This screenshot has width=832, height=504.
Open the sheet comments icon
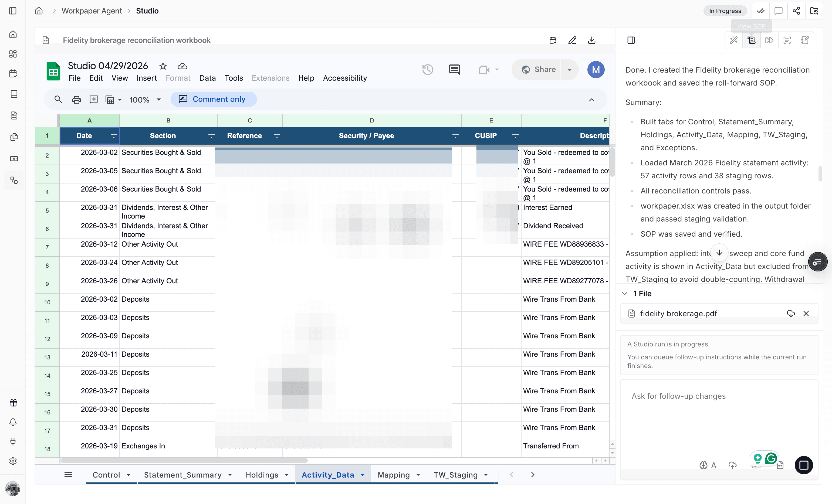[x=455, y=70]
